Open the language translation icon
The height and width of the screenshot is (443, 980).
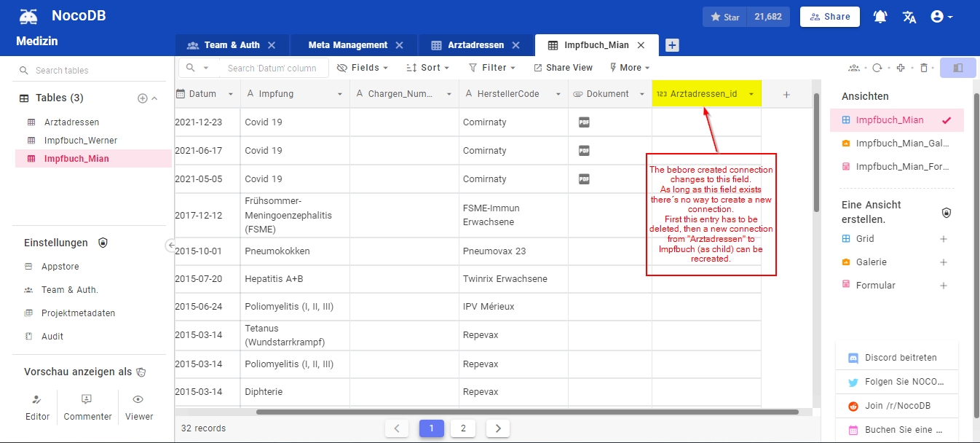909,16
